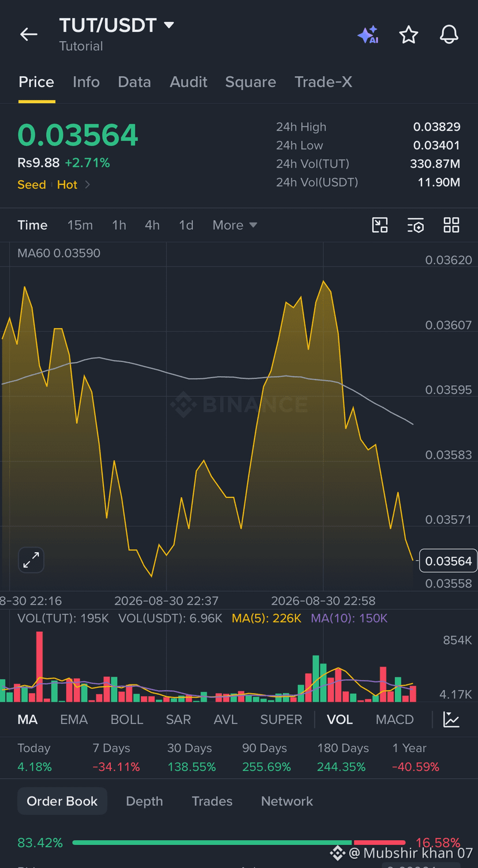This screenshot has height=868, width=478.
Task: Open the AI sparkle assistant icon
Action: pos(368,35)
